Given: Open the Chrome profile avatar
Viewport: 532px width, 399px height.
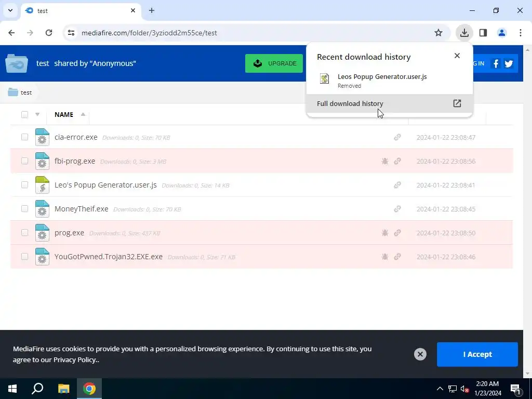Looking at the screenshot, I should point(502,33).
